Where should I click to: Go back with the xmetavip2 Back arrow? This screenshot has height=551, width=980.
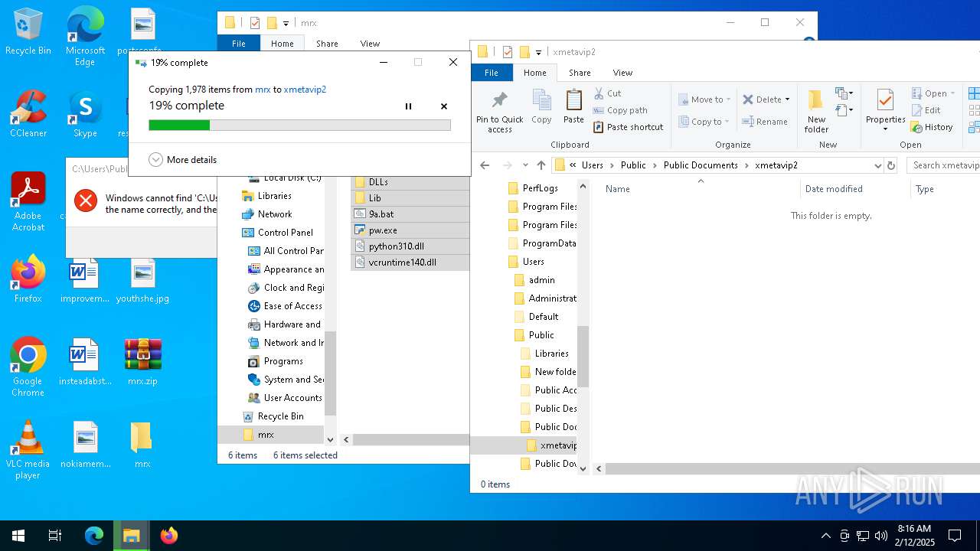[485, 165]
